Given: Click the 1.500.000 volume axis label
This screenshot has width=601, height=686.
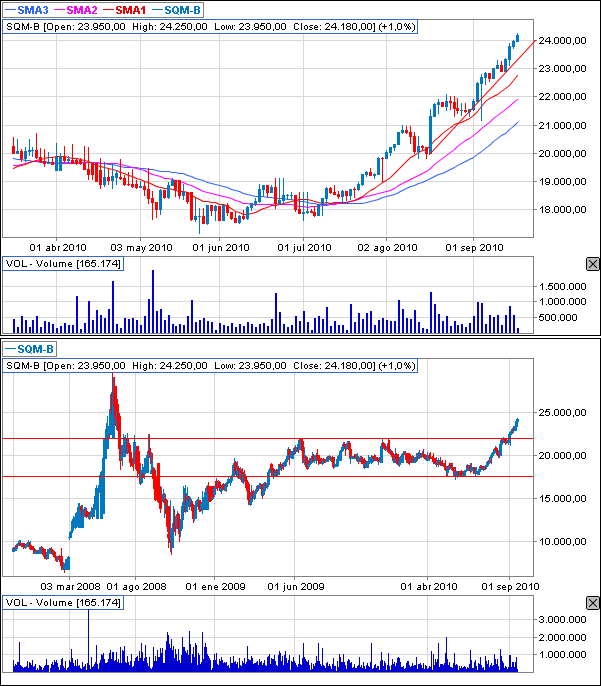Looking at the screenshot, I should [x=562, y=287].
